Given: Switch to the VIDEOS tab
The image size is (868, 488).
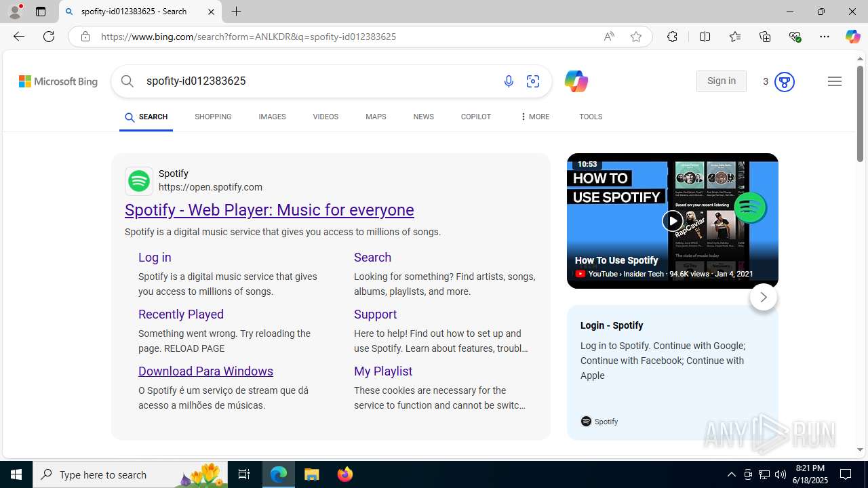Looking at the screenshot, I should coord(325,117).
